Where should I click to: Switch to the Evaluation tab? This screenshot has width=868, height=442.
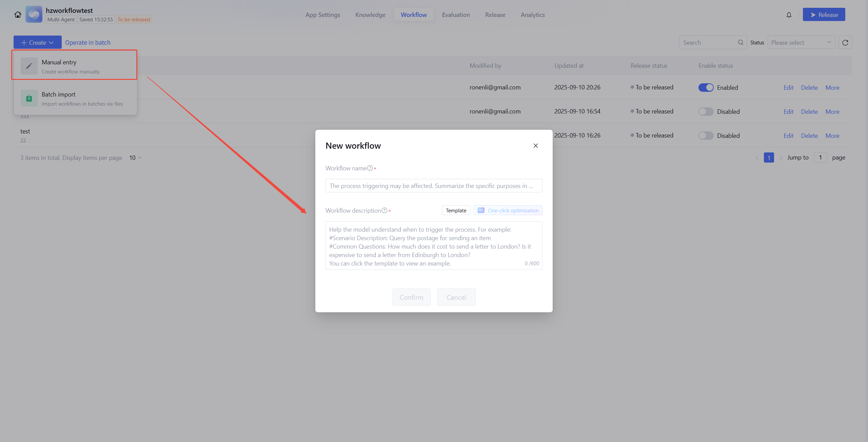(456, 15)
